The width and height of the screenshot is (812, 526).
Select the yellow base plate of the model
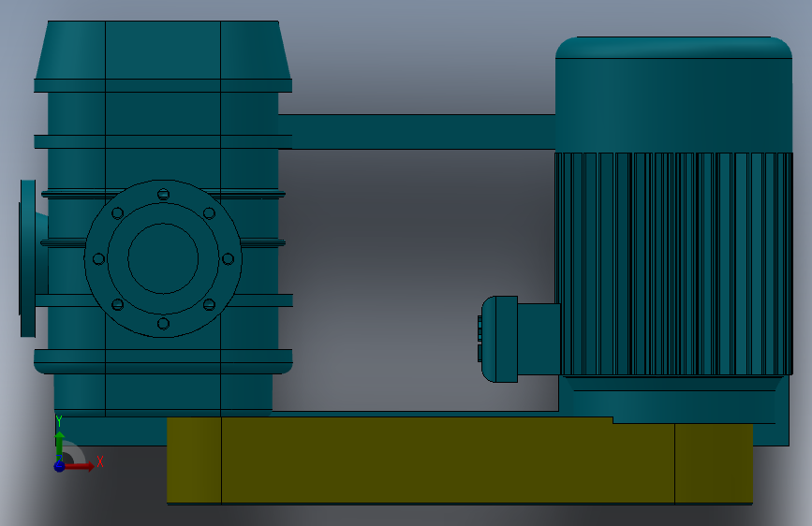click(x=459, y=460)
